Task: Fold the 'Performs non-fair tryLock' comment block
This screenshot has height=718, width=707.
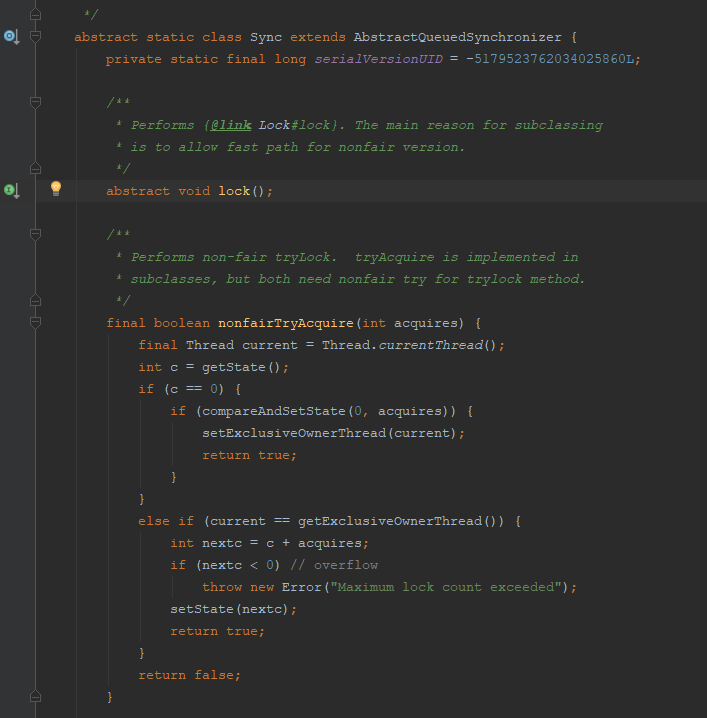Action: pos(37,234)
